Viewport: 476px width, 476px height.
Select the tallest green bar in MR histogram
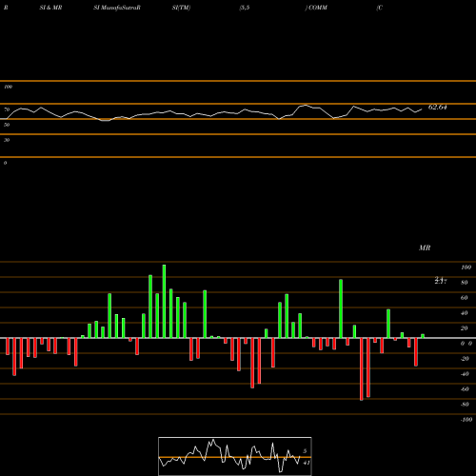tap(164, 301)
